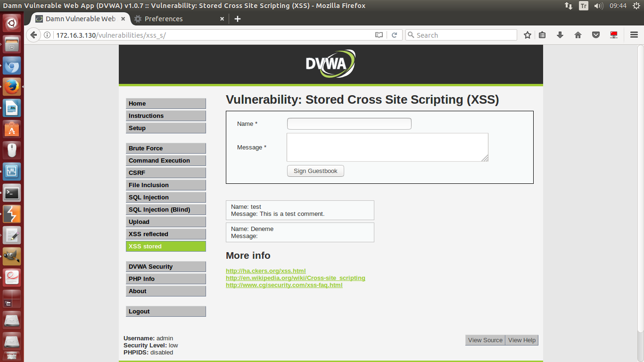Screen dimensions: 644x362
Task: Go to Brute Force page
Action: [166, 148]
